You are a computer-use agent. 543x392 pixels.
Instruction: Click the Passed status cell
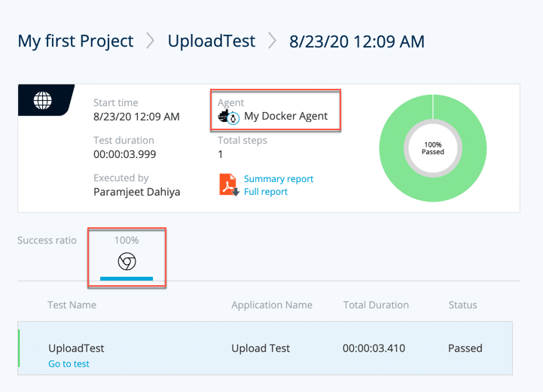pyautogui.click(x=465, y=348)
